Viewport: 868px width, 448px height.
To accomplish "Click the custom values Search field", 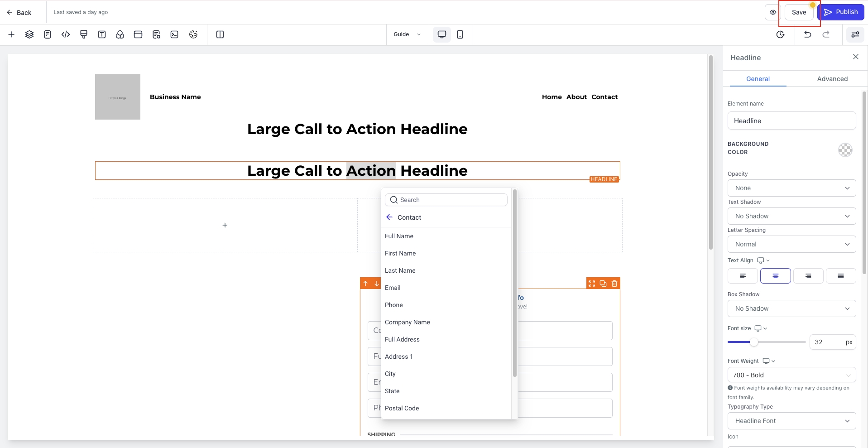I will [x=446, y=200].
